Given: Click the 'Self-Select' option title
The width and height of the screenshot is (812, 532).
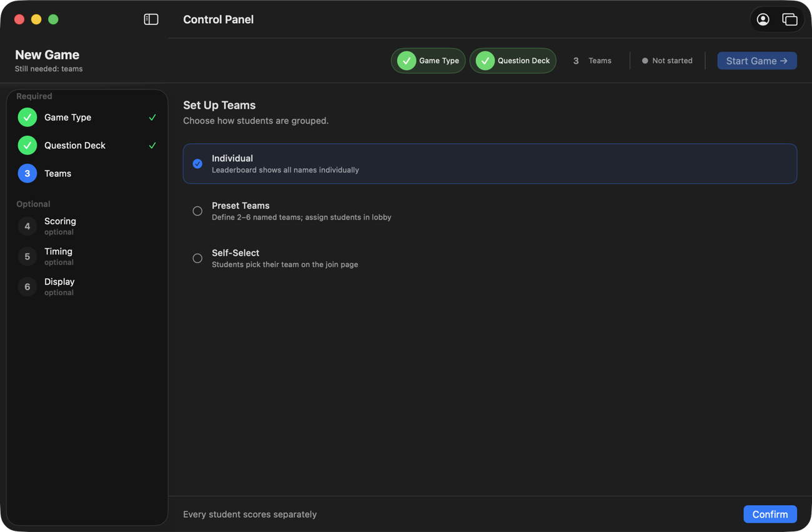Looking at the screenshot, I should 235,253.
